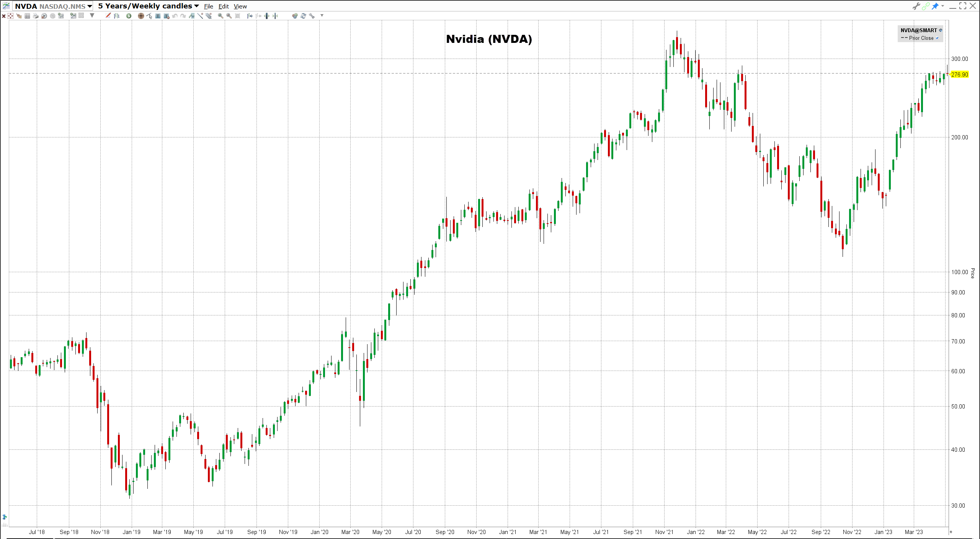Open the colored circles palette icon
This screenshot has width=980, height=539.
295,16
